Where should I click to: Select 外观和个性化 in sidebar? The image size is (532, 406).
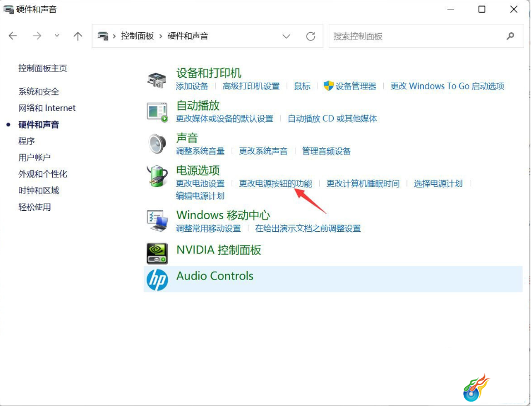click(43, 174)
